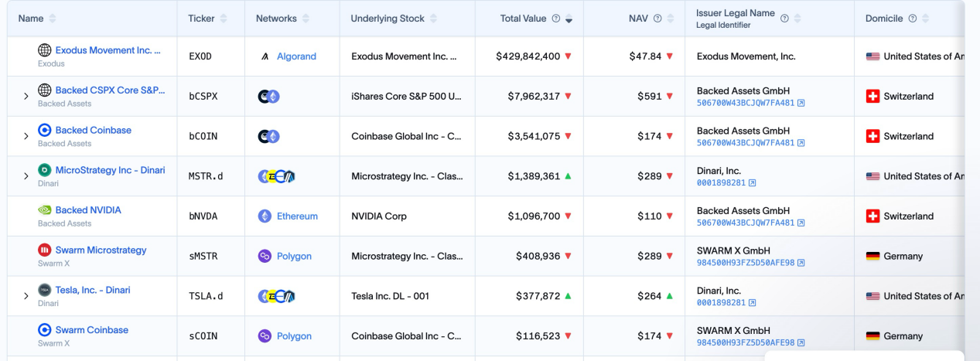Click the NAV info question-mark icon

[x=657, y=19]
